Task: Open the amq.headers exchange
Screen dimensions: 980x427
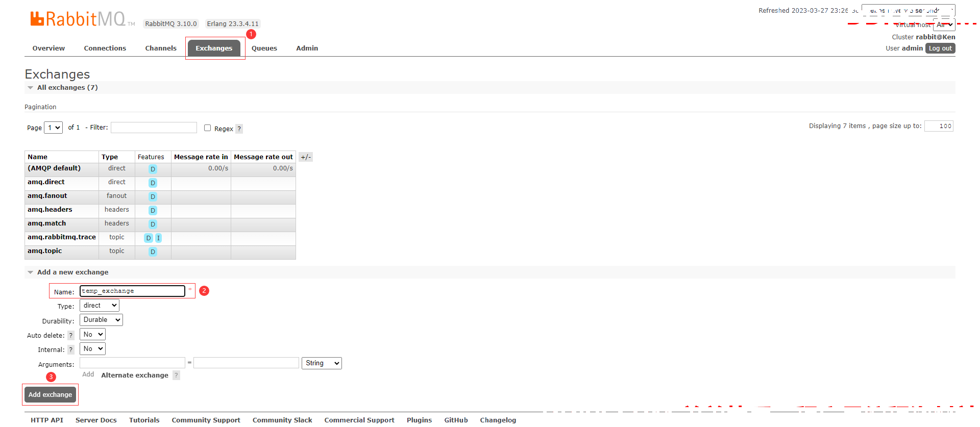Action: pyautogui.click(x=50, y=209)
